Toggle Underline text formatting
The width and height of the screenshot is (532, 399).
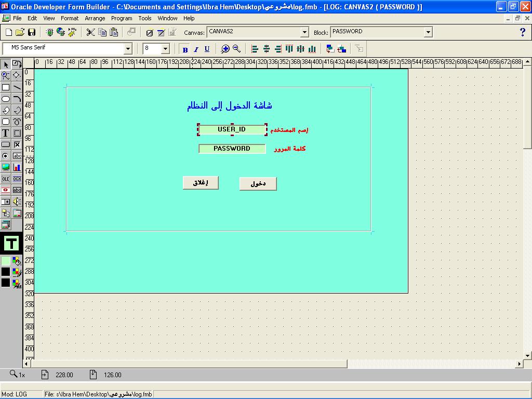pyautogui.click(x=207, y=49)
